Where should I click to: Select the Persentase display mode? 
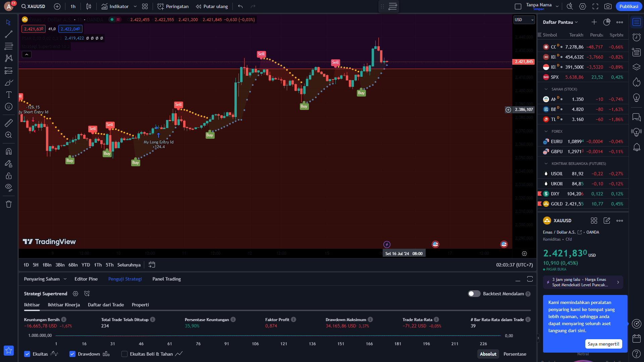point(515,354)
